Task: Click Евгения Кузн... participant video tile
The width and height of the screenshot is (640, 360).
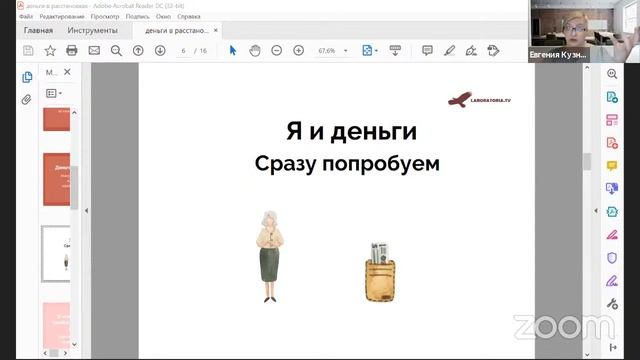Action: [x=584, y=31]
